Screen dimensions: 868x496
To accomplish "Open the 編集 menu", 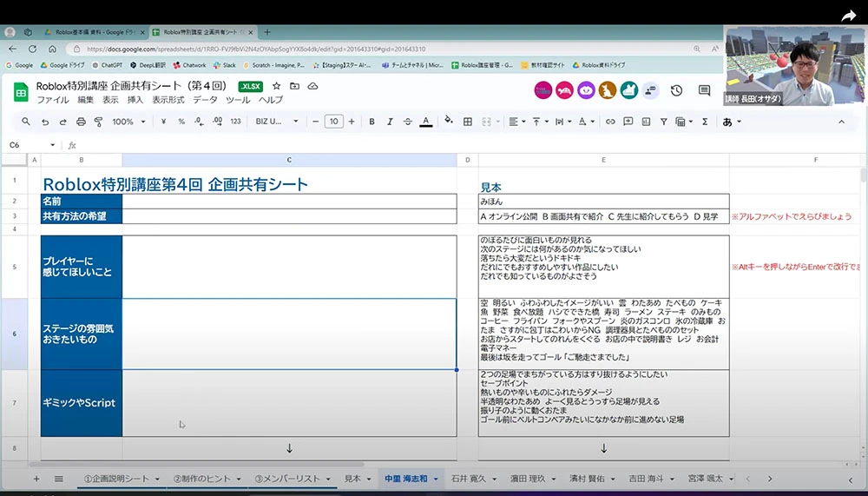I will pyautogui.click(x=85, y=100).
